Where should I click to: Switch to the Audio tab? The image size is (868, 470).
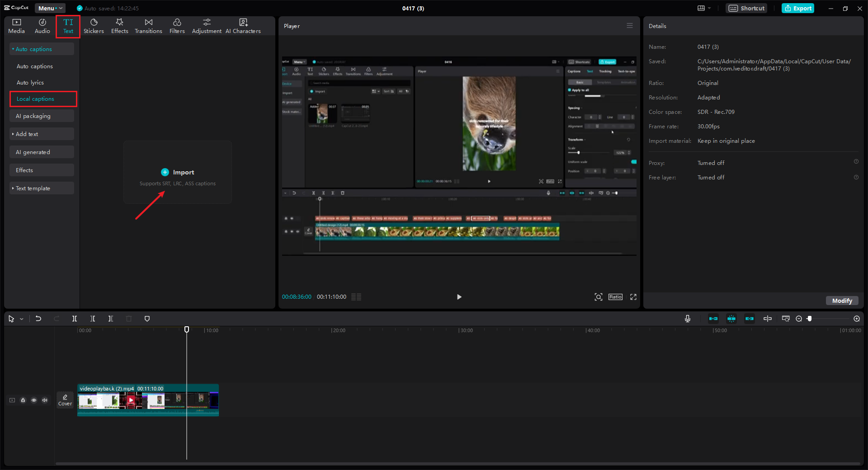click(x=42, y=26)
